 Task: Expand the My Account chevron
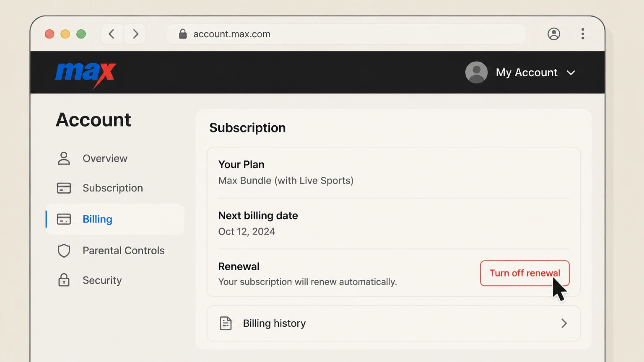pos(571,73)
